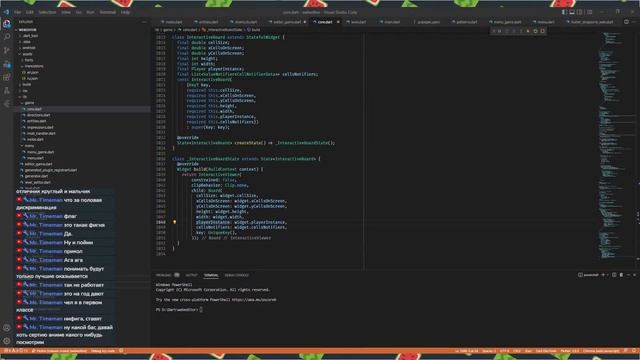The height and width of the screenshot is (360, 640).
Task: Expand the fonts folder in Explorer
Action: 29,60
